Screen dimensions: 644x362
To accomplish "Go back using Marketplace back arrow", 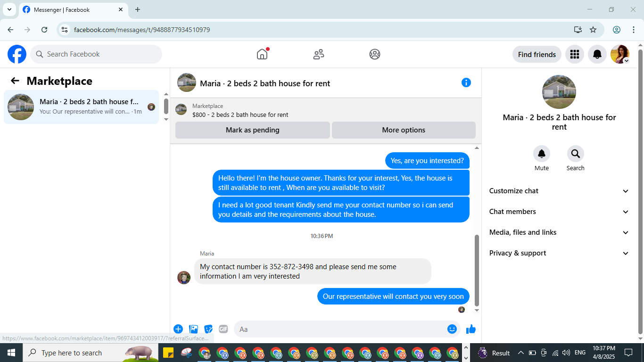I will click(15, 81).
